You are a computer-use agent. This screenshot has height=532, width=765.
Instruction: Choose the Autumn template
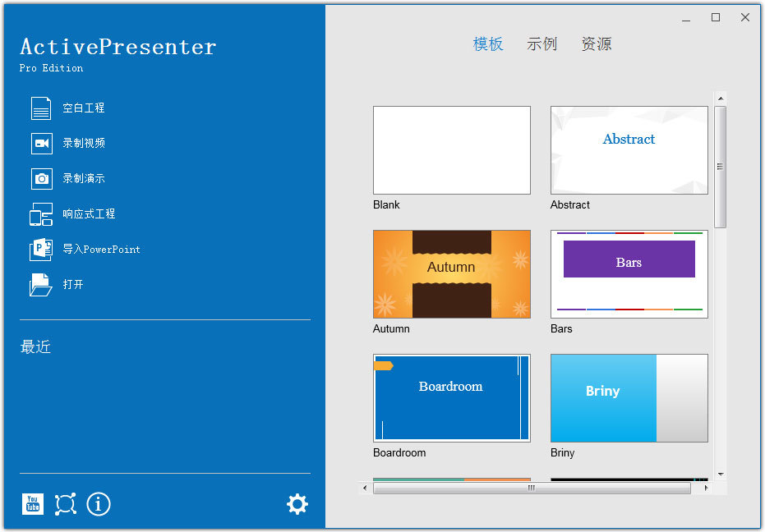point(451,273)
